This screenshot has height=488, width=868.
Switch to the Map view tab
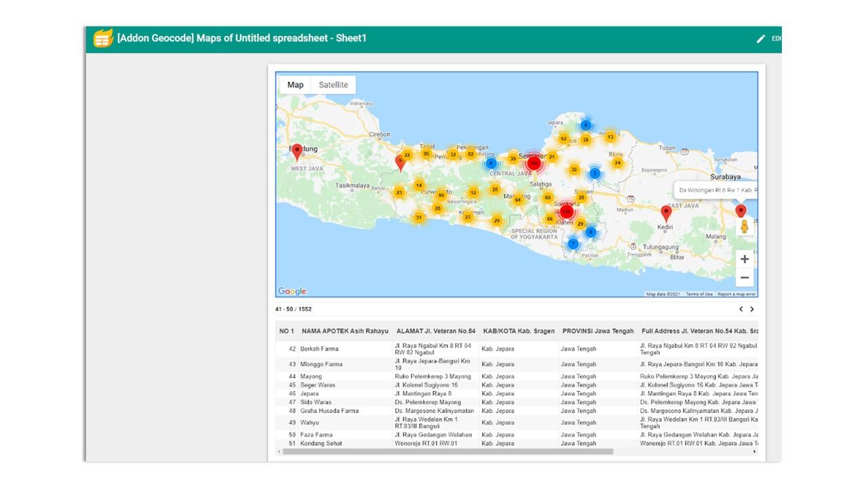click(x=295, y=85)
